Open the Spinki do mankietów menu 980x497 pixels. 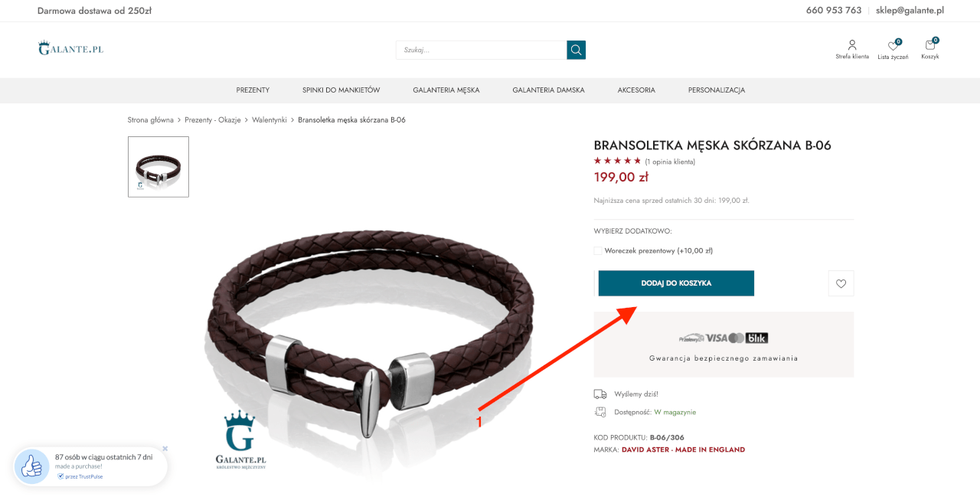tap(341, 90)
